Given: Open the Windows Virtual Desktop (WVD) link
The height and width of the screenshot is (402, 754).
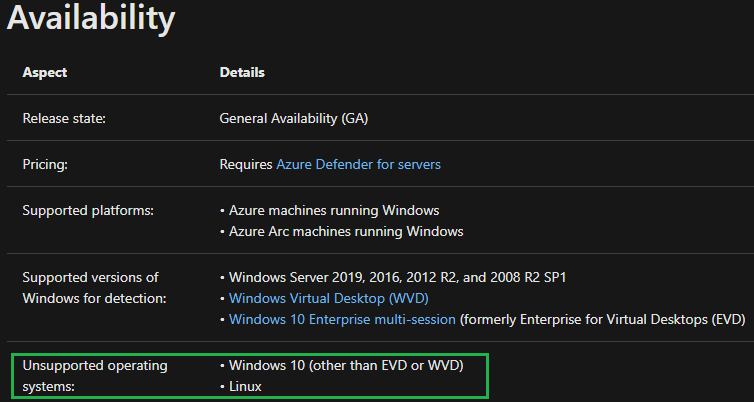Looking at the screenshot, I should click(x=328, y=298).
